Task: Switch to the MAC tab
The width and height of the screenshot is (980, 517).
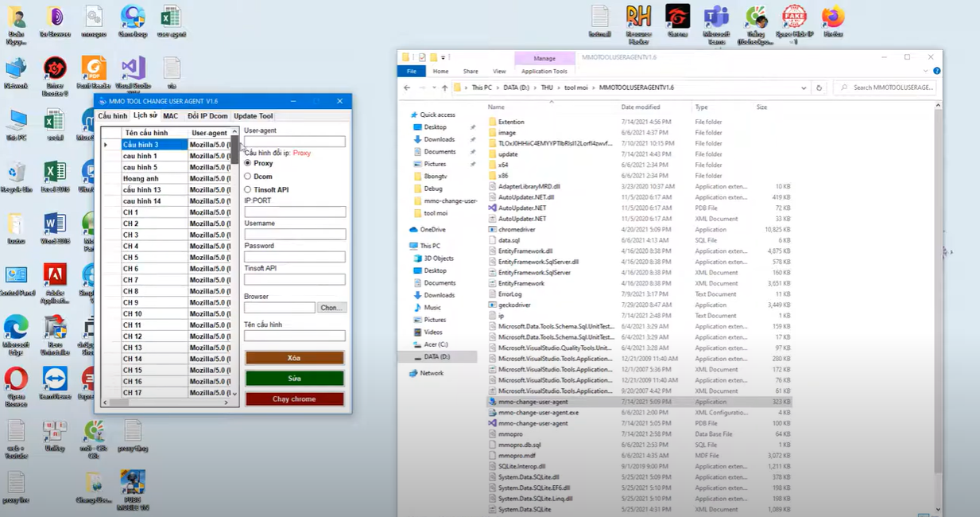Action: [x=171, y=116]
